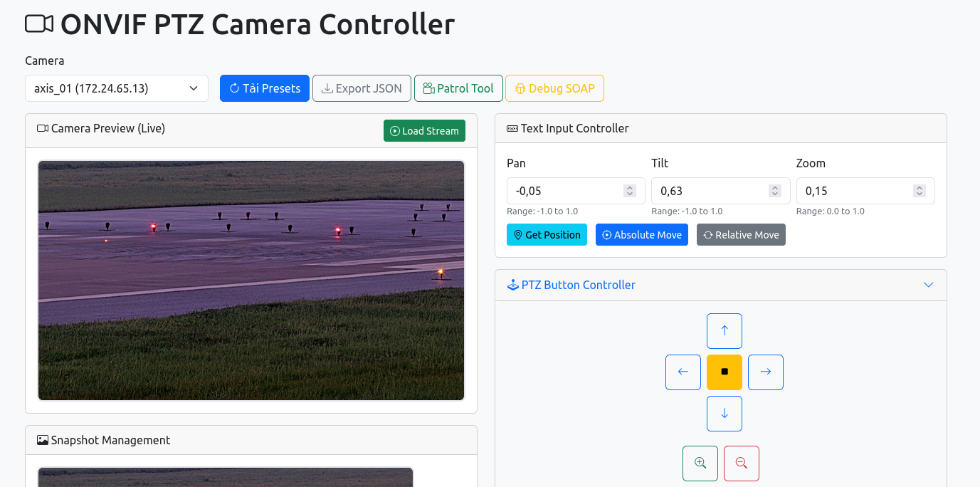
Task: Open the Patrol Tool
Action: coord(458,88)
